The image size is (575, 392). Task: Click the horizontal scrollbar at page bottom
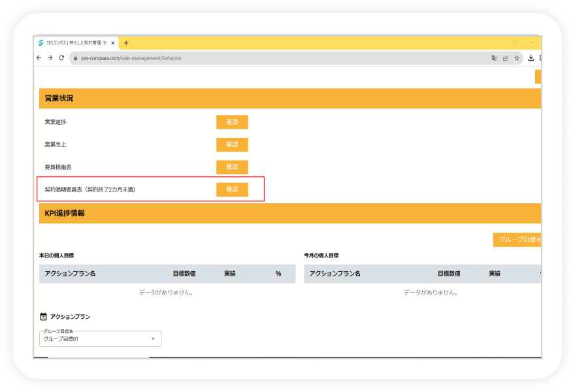[x=99, y=357]
